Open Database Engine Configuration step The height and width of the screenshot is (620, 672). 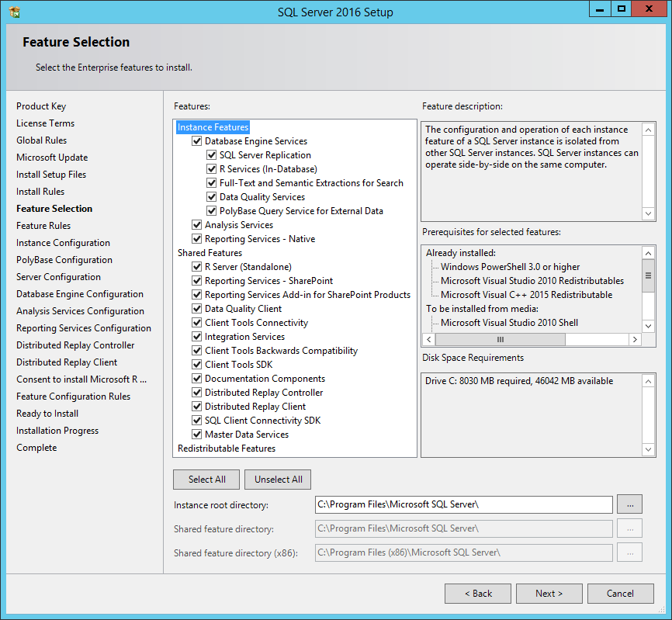(80, 294)
